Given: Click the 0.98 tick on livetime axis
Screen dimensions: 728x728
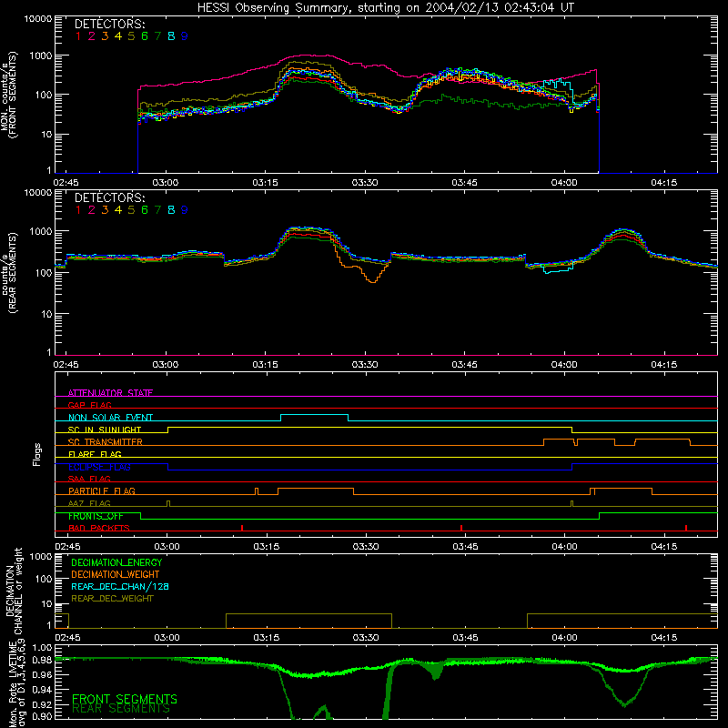Looking at the screenshot, I should coord(42,661).
